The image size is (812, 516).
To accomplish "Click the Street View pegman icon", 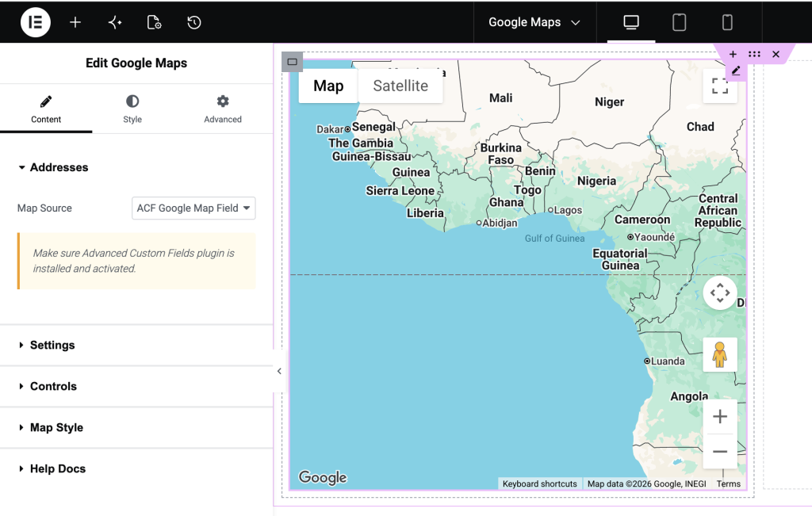I will pyautogui.click(x=720, y=355).
